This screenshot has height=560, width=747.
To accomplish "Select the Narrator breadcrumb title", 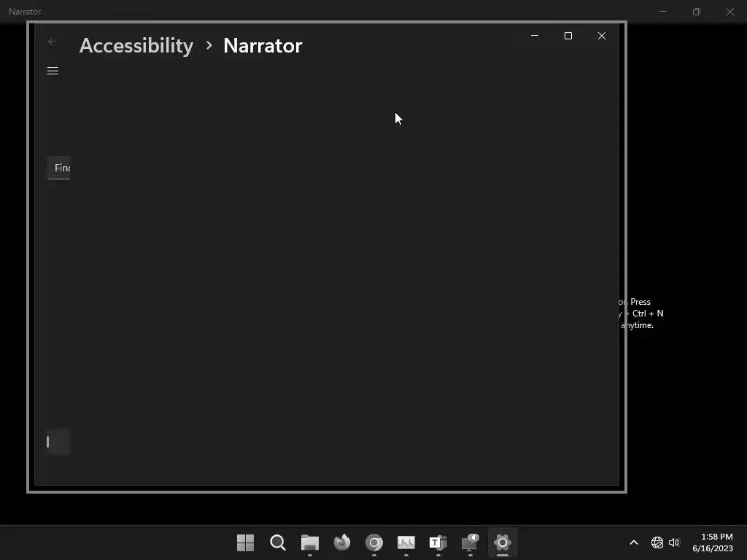I will [263, 46].
